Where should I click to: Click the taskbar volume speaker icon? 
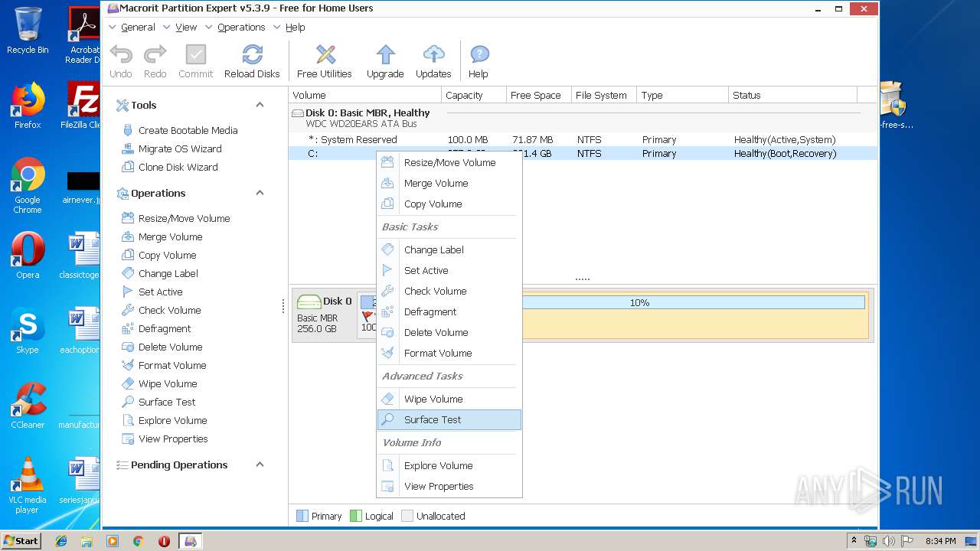tap(888, 541)
